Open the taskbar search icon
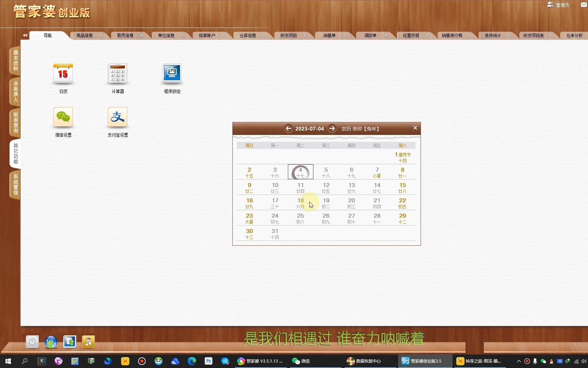The image size is (588, 368). point(24,361)
